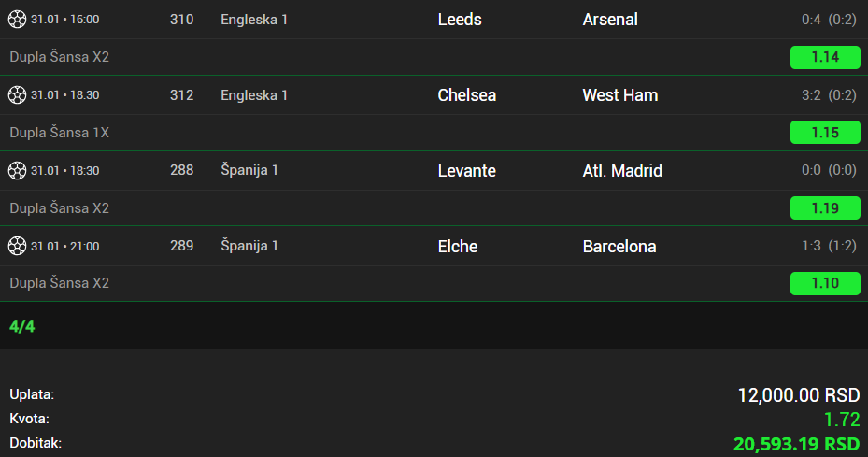Click the Barcelona team name
The height and width of the screenshot is (457, 868).
click(619, 247)
